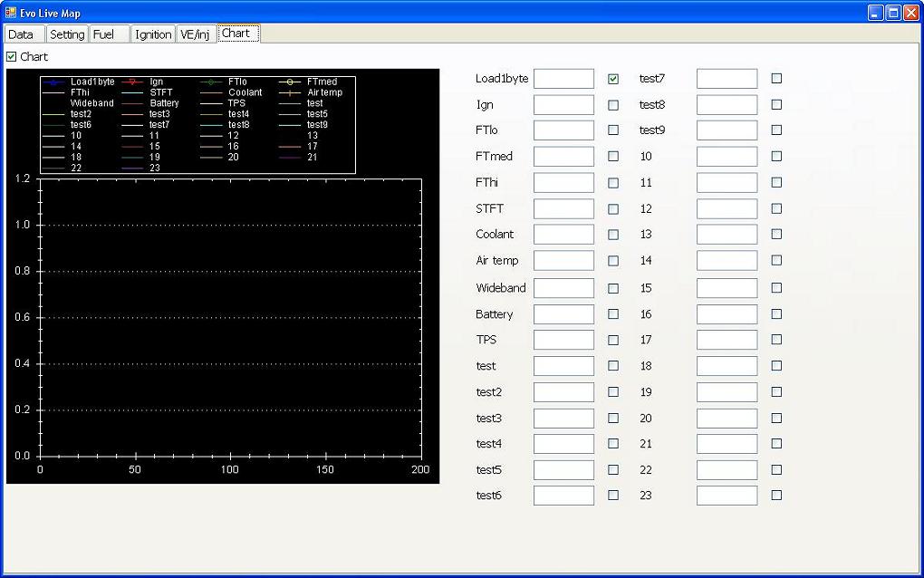The width and height of the screenshot is (924, 578).
Task: Click the Load1byte entry in chart legend
Action: click(x=79, y=82)
